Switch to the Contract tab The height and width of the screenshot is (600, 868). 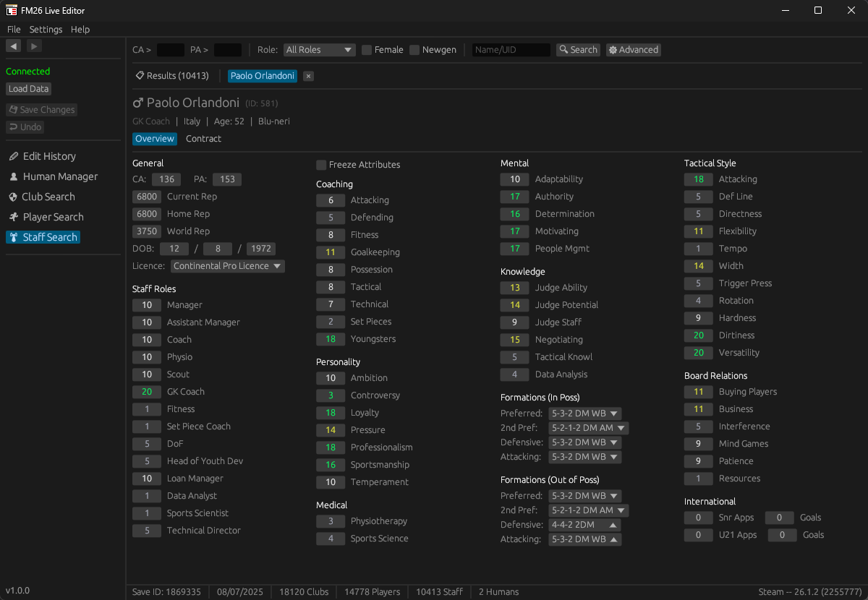coord(203,139)
